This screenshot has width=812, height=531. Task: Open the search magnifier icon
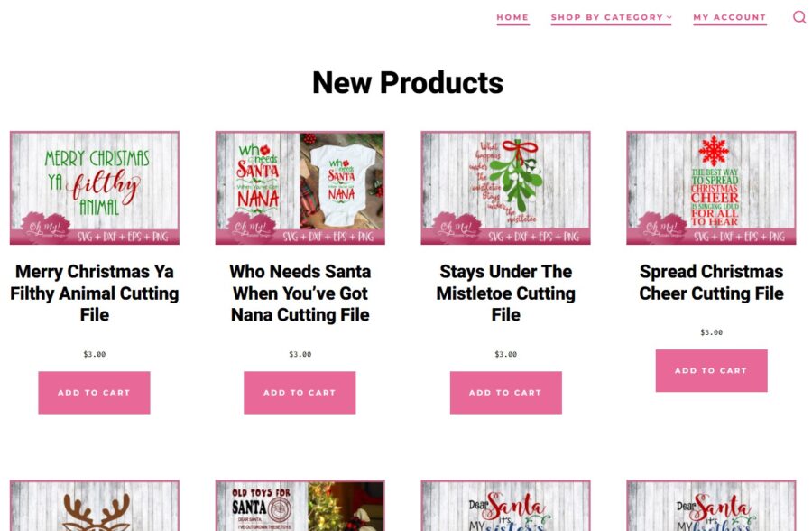(x=799, y=17)
